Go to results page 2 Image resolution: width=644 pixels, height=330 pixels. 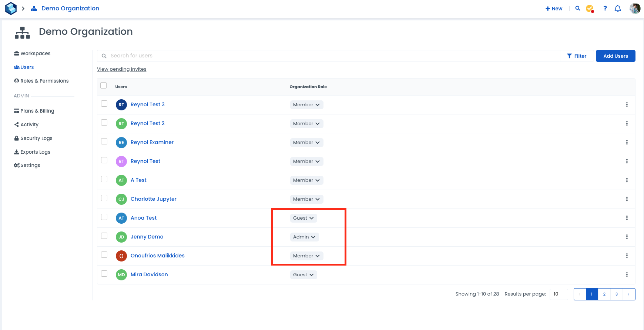coord(604,294)
